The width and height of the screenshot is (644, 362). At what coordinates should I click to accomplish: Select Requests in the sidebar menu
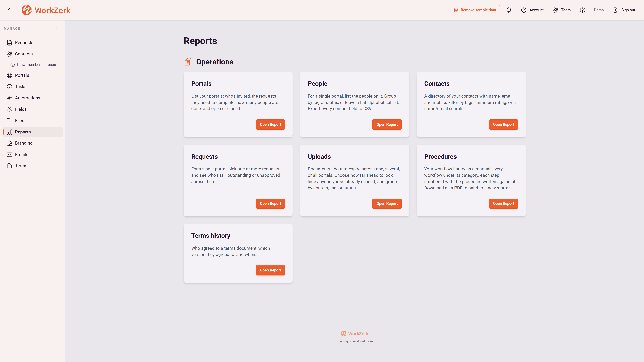[33, 43]
